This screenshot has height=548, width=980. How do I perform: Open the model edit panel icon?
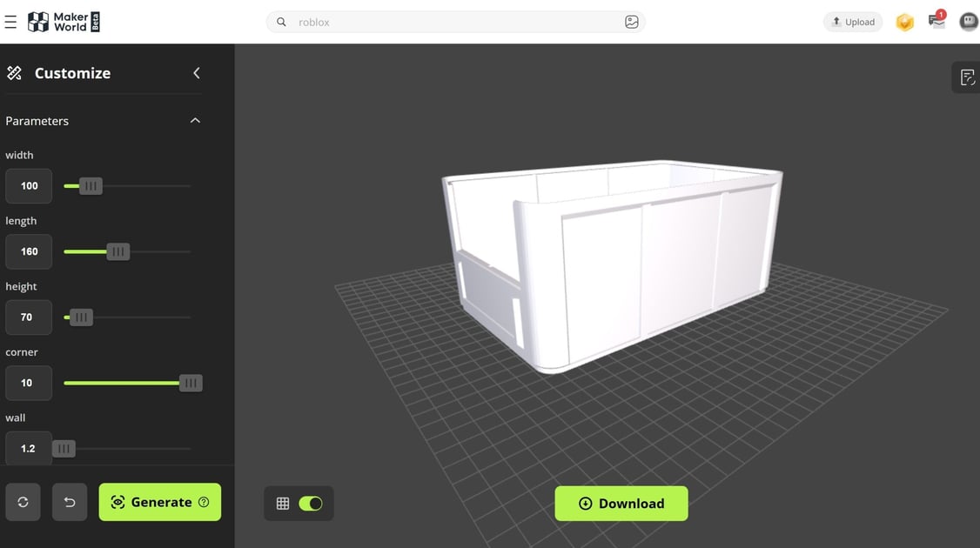pyautogui.click(x=967, y=77)
